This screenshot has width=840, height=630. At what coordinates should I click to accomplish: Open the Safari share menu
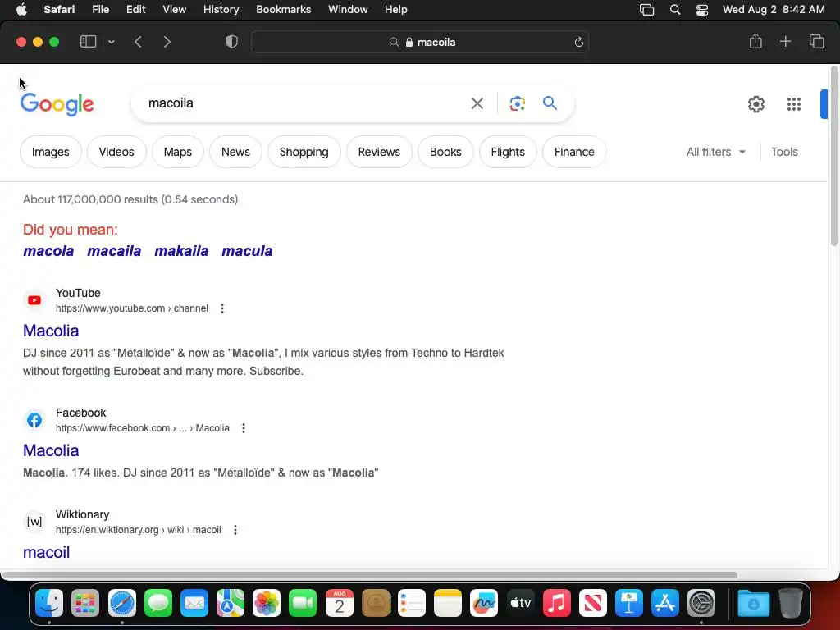756,41
